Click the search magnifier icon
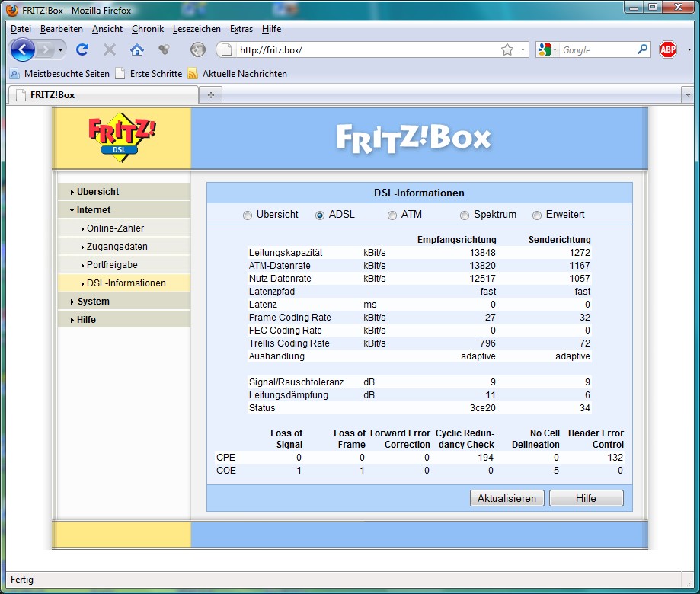Screen dimensions: 700x594 [642, 49]
